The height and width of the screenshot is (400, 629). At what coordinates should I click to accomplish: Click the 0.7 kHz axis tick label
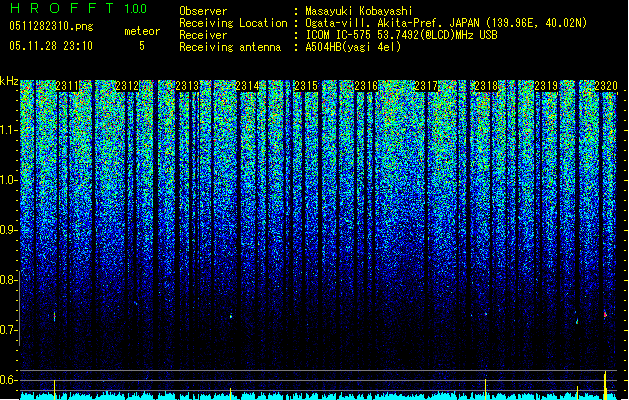tap(7, 330)
